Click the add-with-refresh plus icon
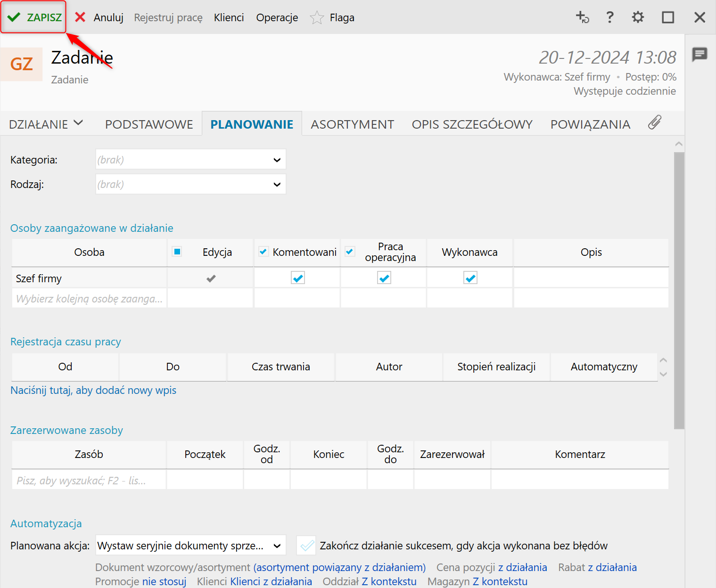 click(x=583, y=17)
